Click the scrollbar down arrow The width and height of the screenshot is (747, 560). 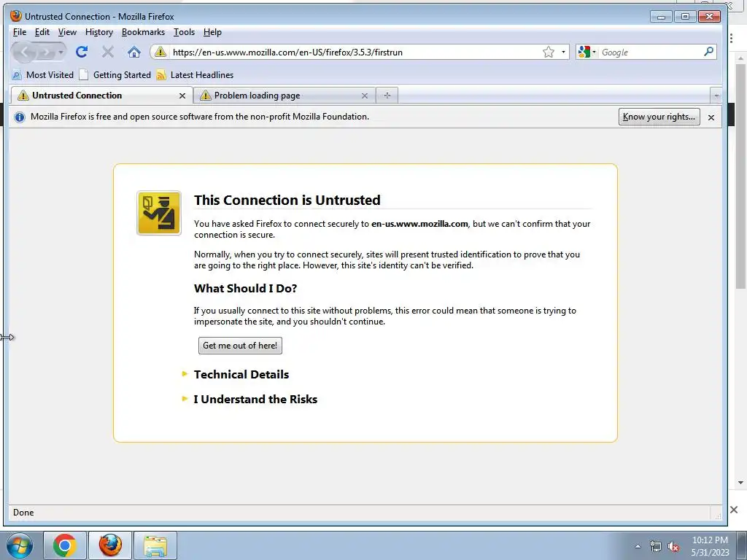point(740,483)
